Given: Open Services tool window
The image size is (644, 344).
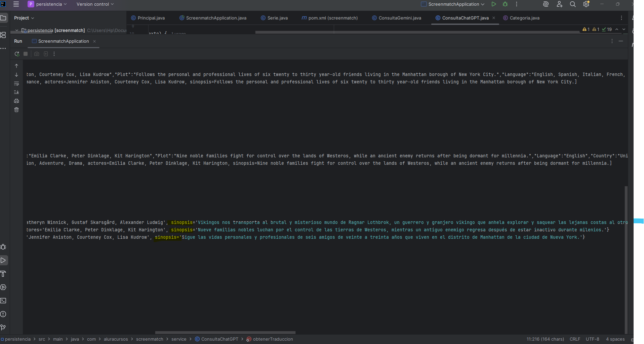Looking at the screenshot, I should [x=3, y=287].
